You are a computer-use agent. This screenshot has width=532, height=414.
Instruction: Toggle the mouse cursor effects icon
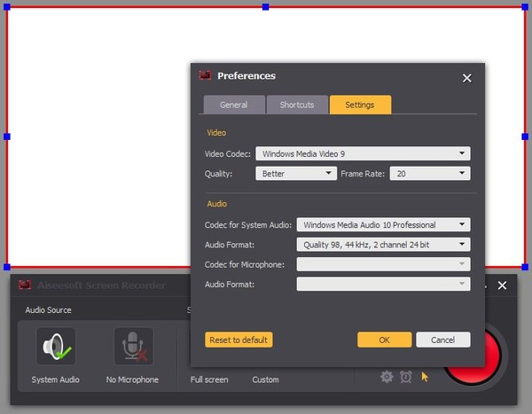tap(424, 377)
